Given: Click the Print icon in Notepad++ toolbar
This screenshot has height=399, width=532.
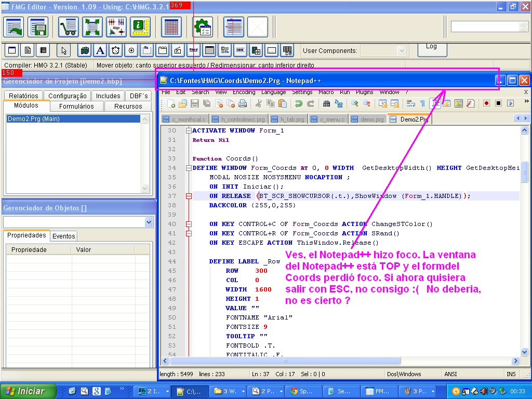Looking at the screenshot, I should coord(243,103).
